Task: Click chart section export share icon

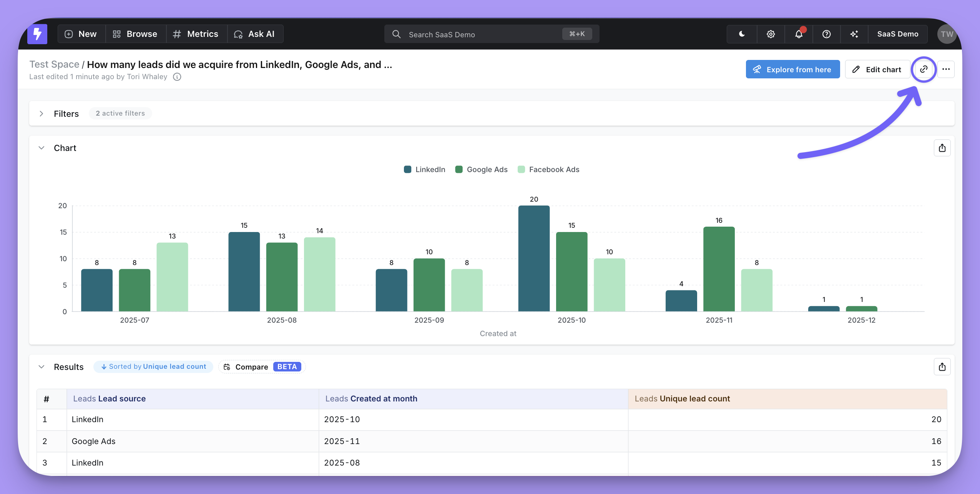Action: [x=942, y=148]
